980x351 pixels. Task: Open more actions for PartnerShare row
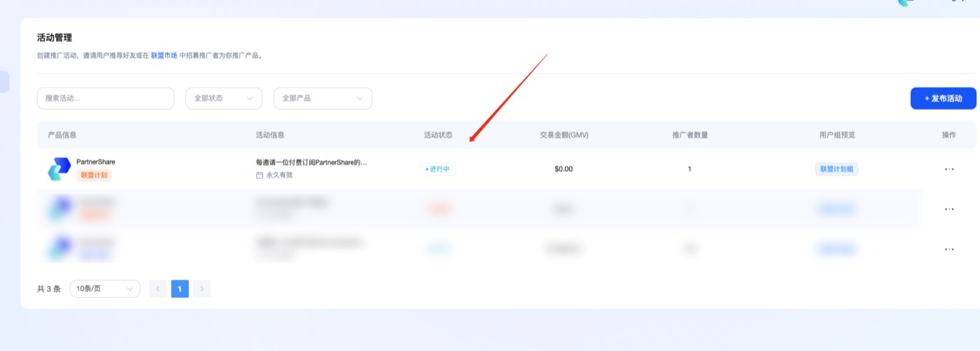pyautogui.click(x=949, y=169)
